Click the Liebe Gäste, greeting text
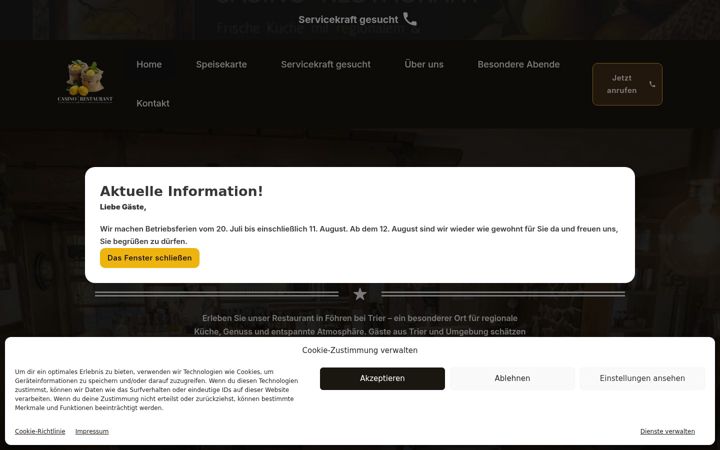The width and height of the screenshot is (720, 450). click(123, 207)
